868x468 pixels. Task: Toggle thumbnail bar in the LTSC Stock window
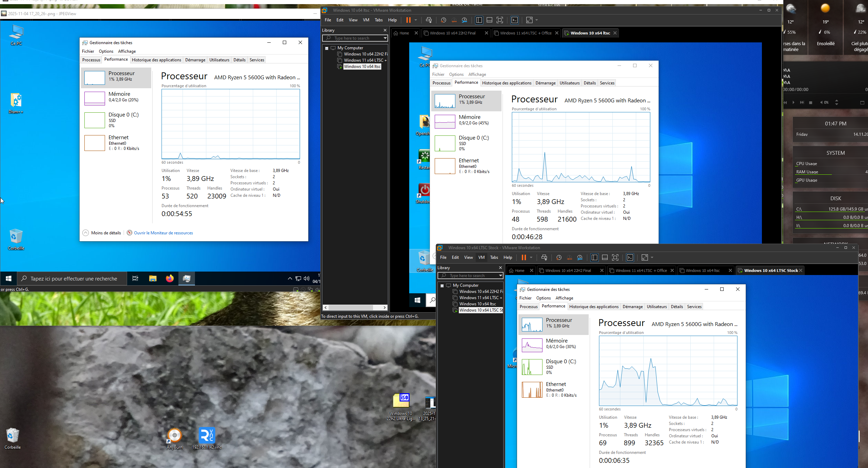point(604,257)
